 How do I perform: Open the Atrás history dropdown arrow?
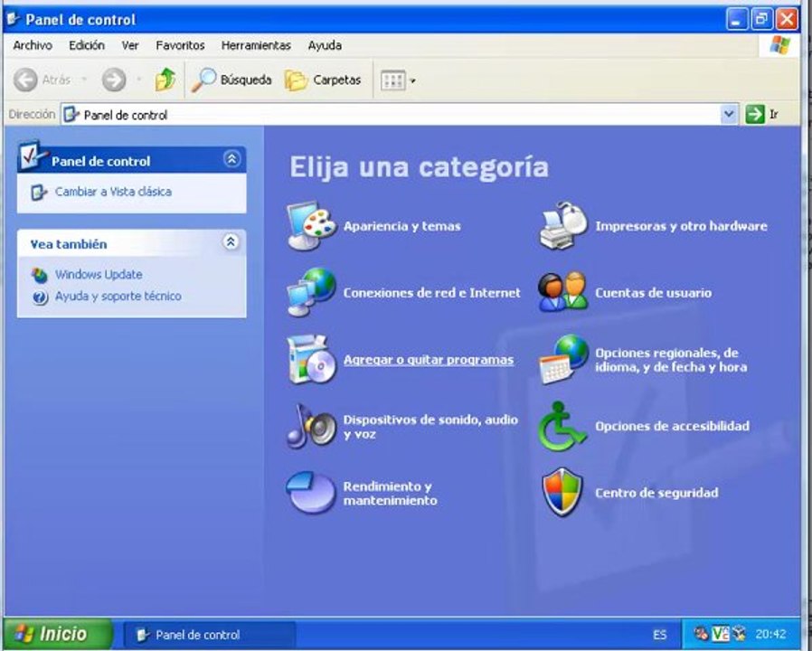84,80
